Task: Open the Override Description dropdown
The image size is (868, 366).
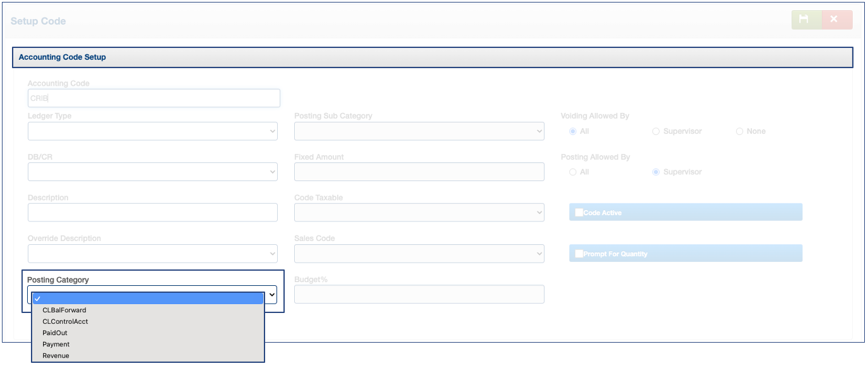Action: coord(152,254)
